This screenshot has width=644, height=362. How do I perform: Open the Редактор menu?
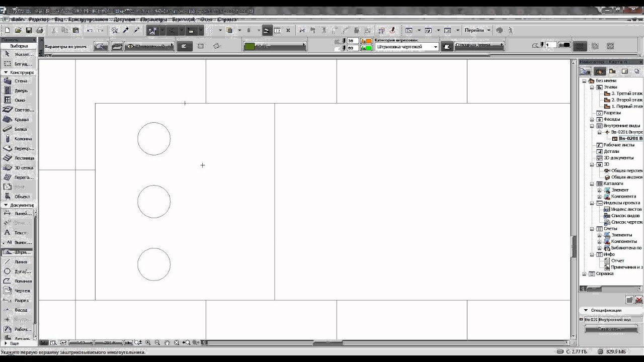[39, 19]
